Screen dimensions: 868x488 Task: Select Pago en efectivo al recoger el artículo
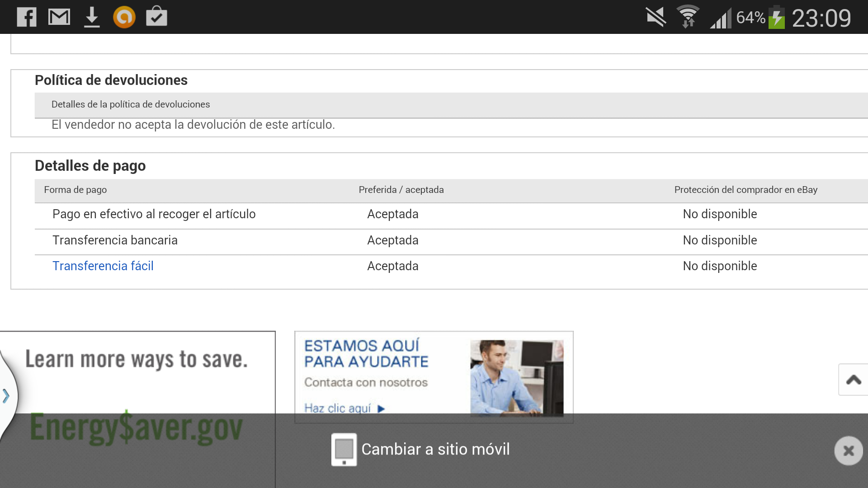[x=154, y=214]
